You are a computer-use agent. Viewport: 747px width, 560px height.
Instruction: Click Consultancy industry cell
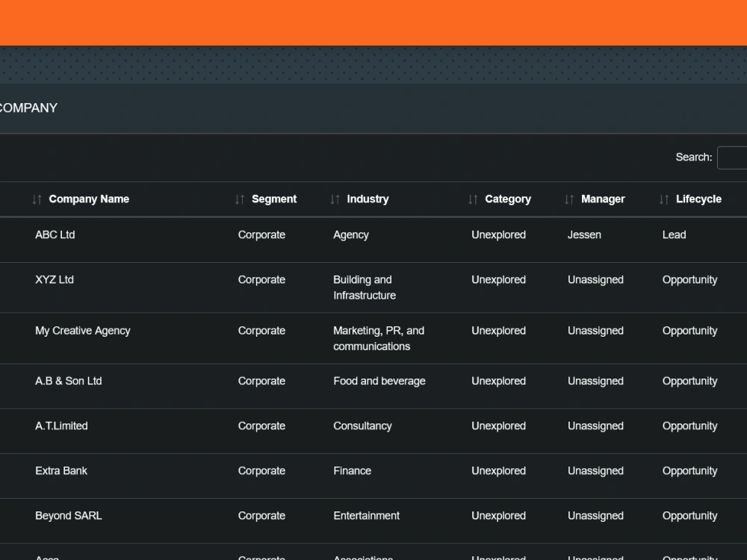pos(362,426)
